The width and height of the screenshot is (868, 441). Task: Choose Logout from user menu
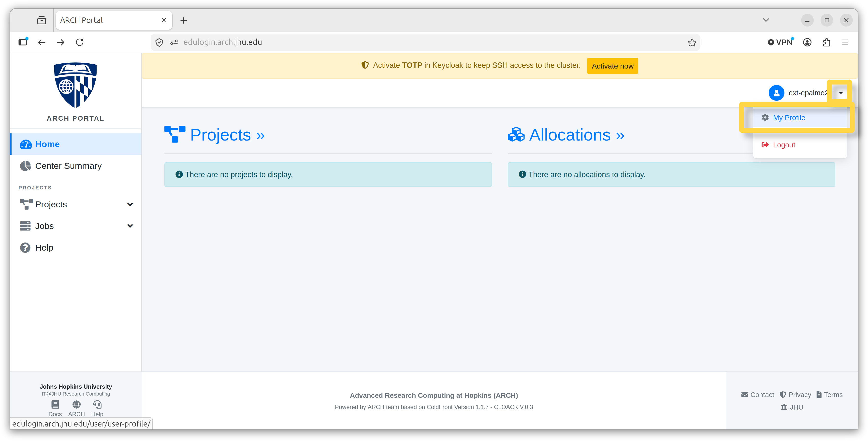point(800,145)
